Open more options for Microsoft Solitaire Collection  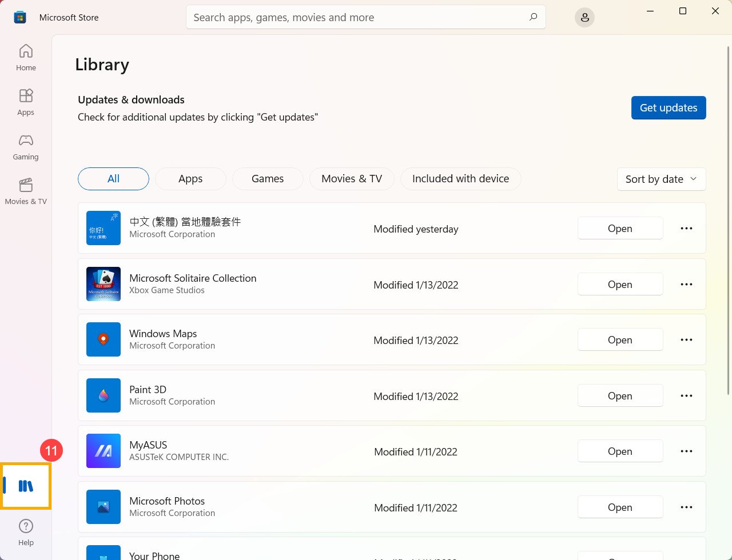(686, 285)
